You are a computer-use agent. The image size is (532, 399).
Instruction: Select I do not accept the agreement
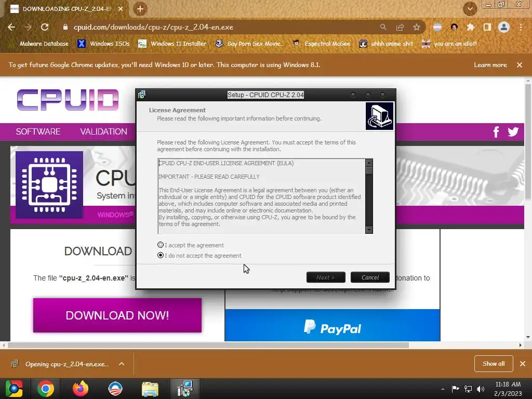coord(199,256)
